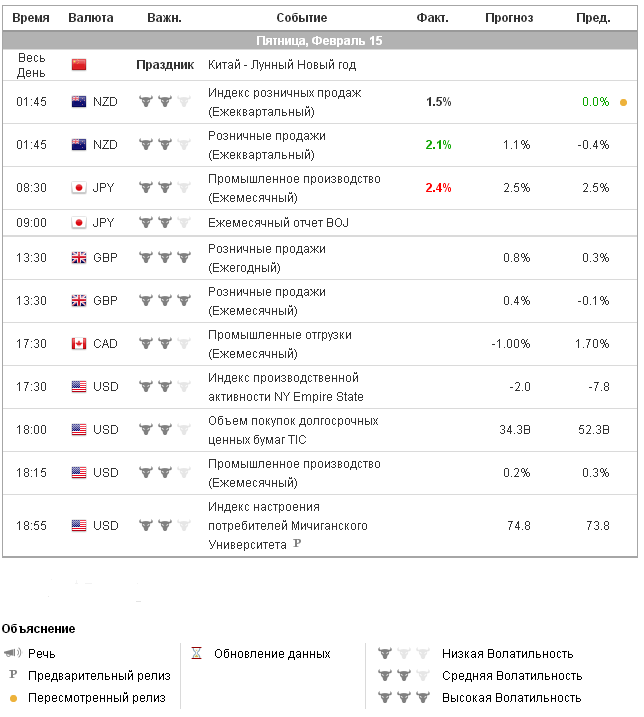The height and width of the screenshot is (717, 644).
Task: Click the volatility bulls in the CAD row
Action: pos(164,344)
